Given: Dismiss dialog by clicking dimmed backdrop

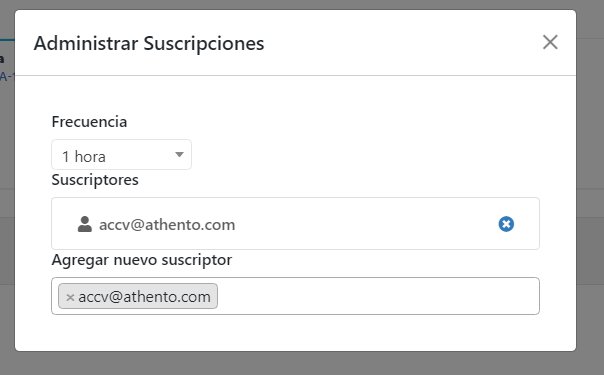Looking at the screenshot, I should point(302,364).
